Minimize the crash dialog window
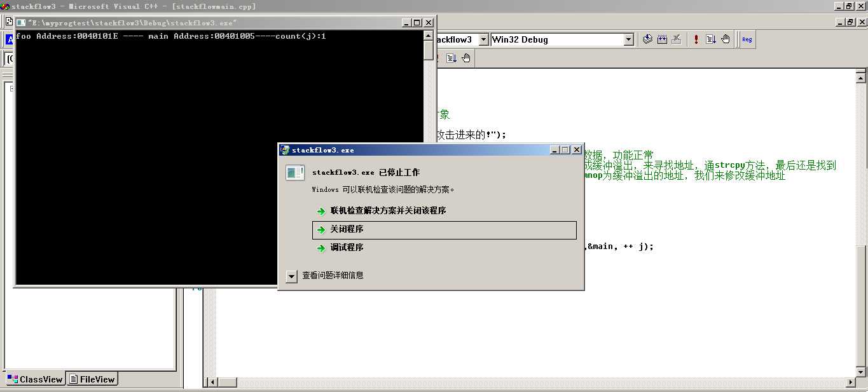Viewport: 868px width, 392px height. [x=555, y=150]
